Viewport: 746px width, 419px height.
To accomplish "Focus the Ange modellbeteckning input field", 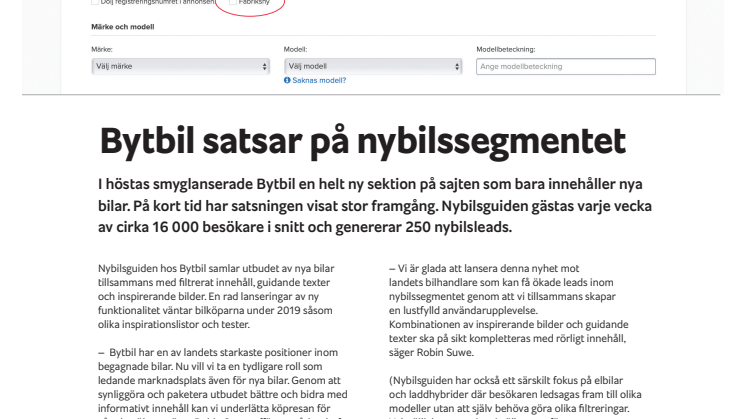I will tap(566, 67).
